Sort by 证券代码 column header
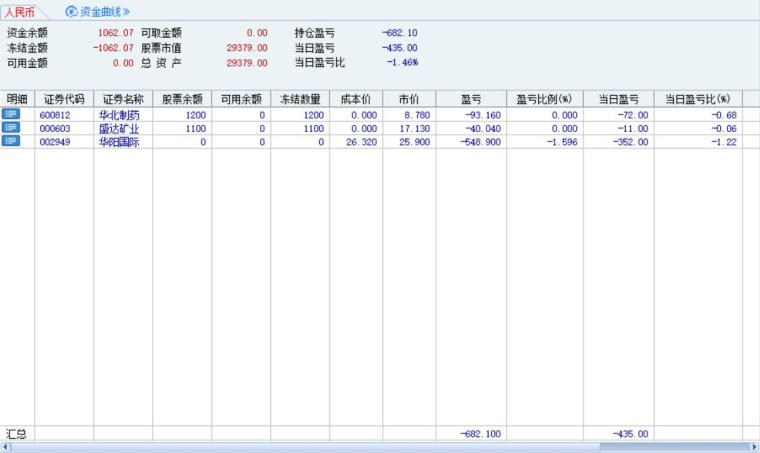The width and height of the screenshot is (760, 453). (x=64, y=99)
